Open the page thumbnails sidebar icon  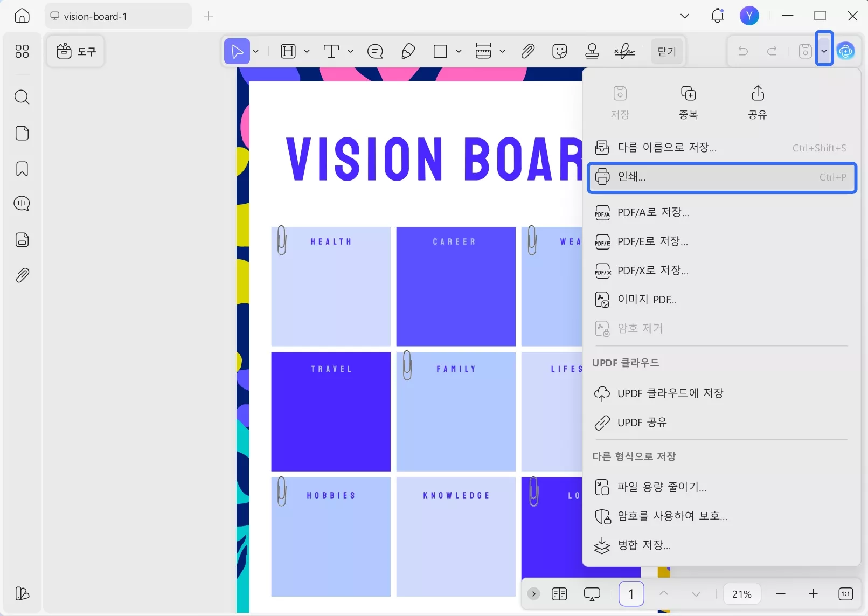tap(22, 133)
